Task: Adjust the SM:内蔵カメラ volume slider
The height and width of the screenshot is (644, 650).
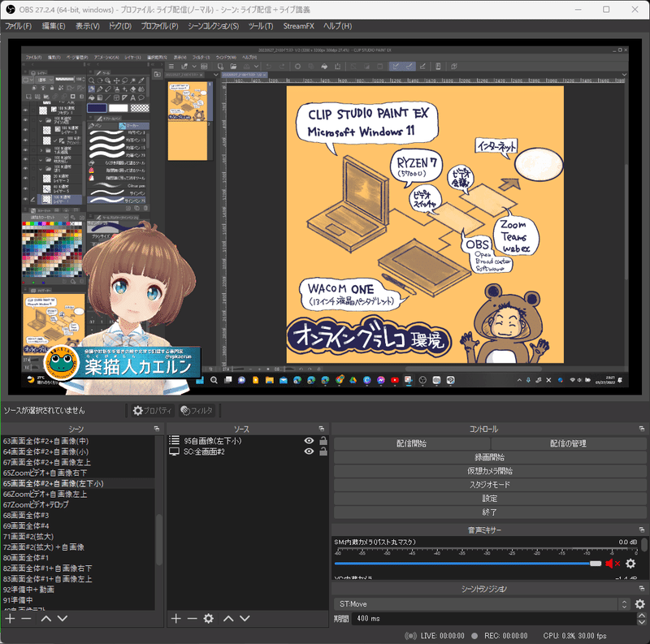Action: pos(468,564)
